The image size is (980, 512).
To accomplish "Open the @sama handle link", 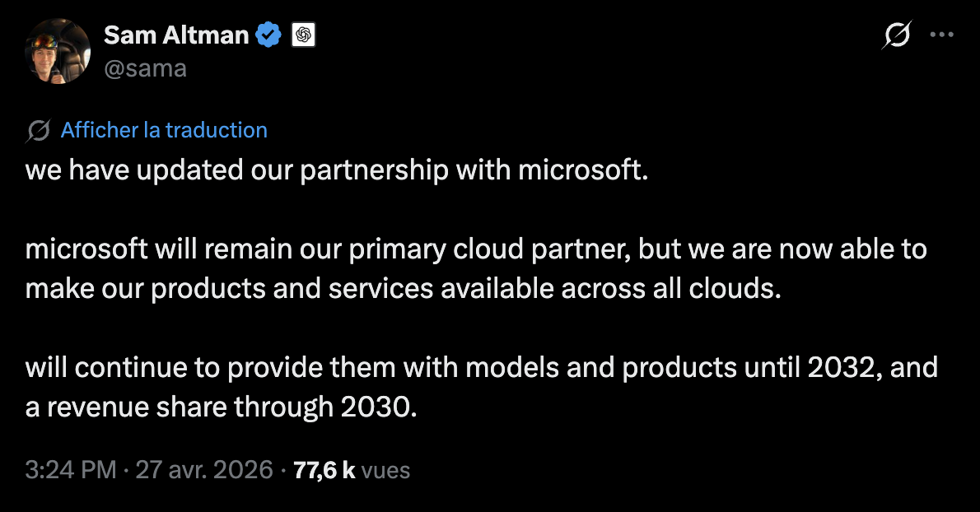I will point(145,68).
